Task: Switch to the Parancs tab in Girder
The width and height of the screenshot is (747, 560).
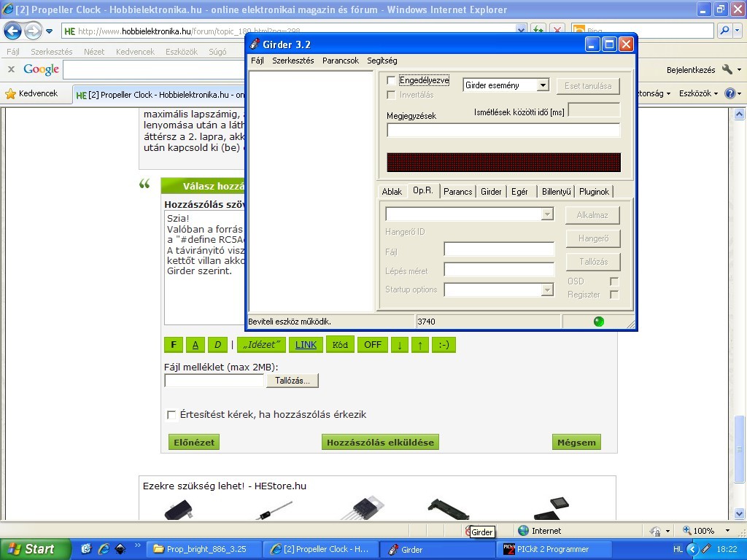Action: point(457,192)
